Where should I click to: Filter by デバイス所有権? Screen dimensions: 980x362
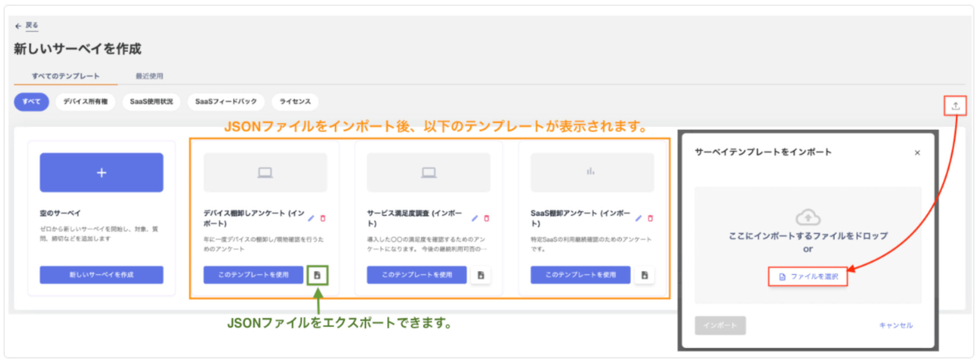pyautogui.click(x=85, y=102)
